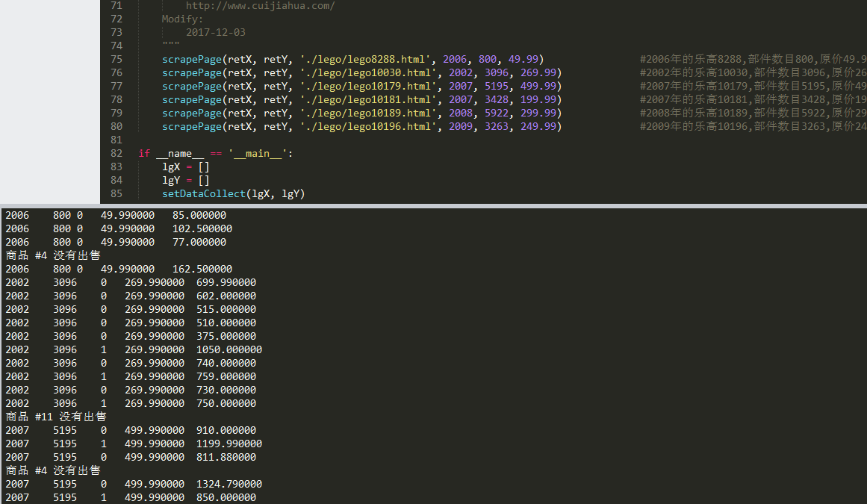Click output value 740.000000 in the console
The width and height of the screenshot is (867, 504).
[226, 363]
